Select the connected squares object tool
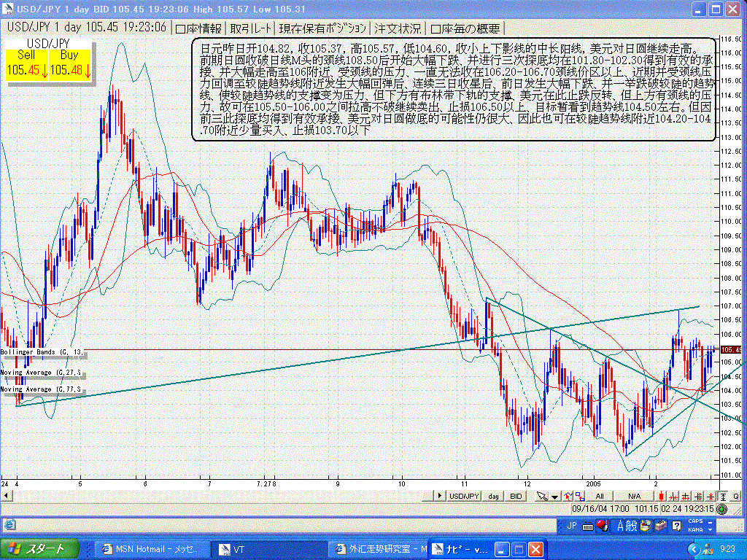747x560 pixels. coord(579,496)
